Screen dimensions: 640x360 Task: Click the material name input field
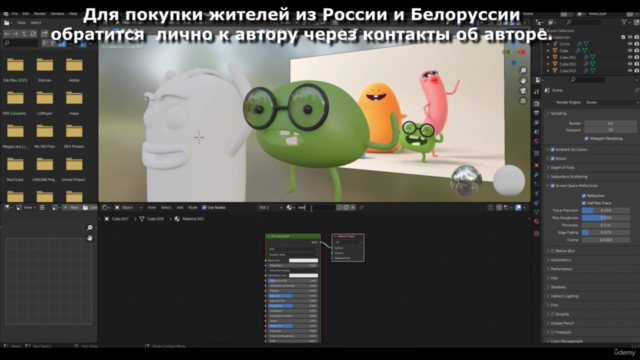[x=316, y=207]
